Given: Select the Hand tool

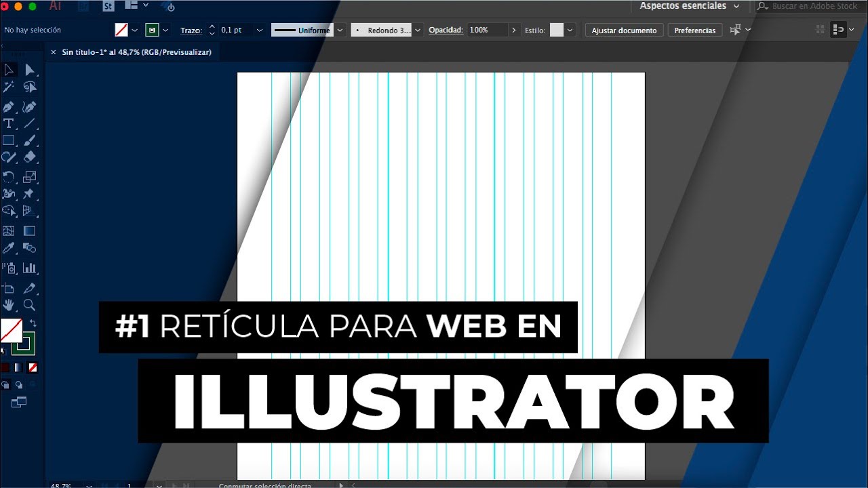Looking at the screenshot, I should [9, 305].
